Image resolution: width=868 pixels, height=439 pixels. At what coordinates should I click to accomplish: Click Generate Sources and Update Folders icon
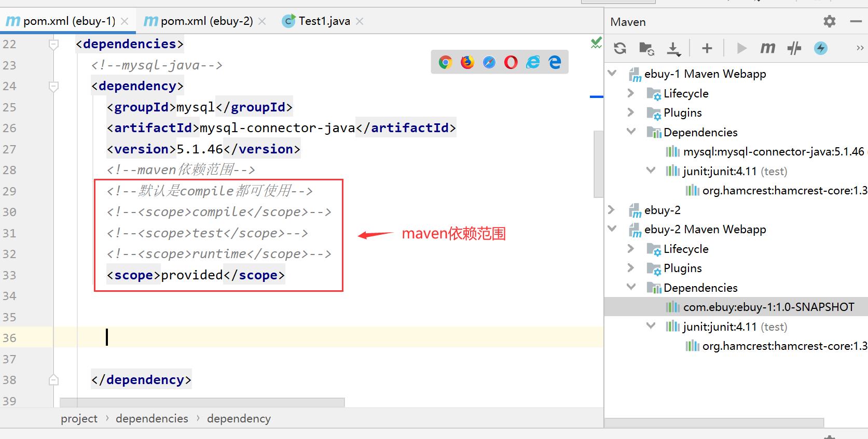646,48
